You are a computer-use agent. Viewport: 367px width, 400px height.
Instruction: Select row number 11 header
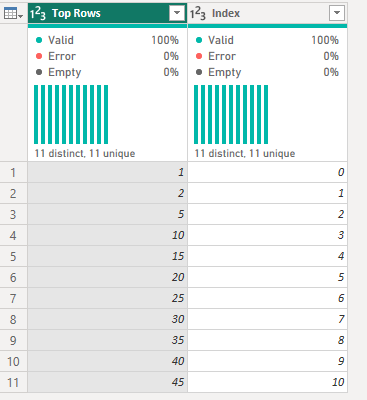click(13, 382)
